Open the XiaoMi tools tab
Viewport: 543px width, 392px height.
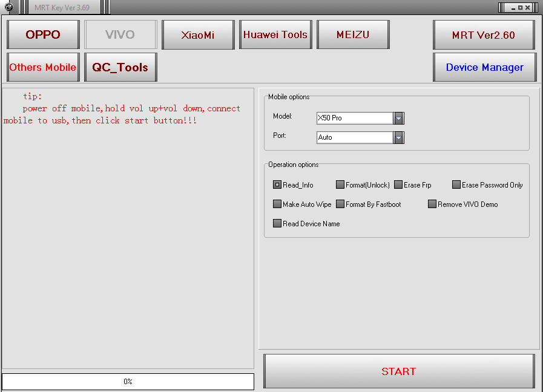click(x=198, y=34)
